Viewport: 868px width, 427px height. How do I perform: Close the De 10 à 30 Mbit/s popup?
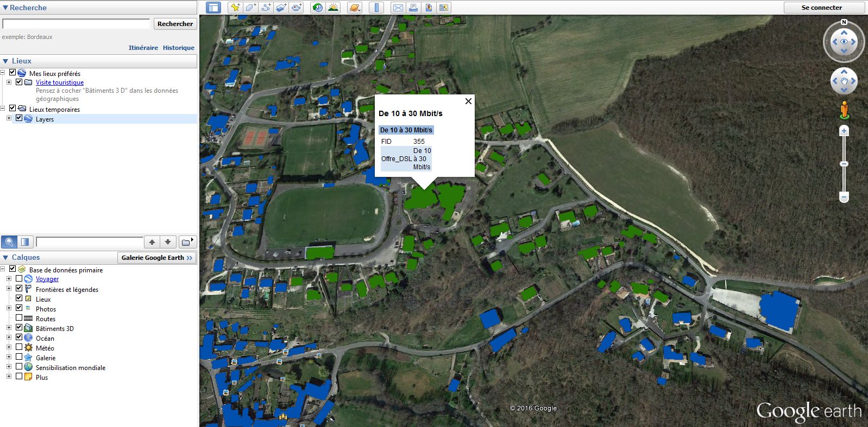(x=468, y=101)
